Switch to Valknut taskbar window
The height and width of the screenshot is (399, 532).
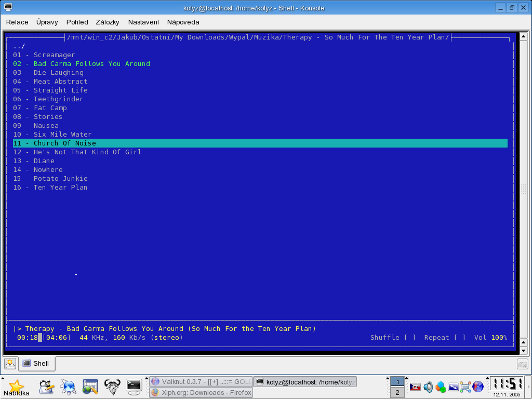[x=201, y=382]
